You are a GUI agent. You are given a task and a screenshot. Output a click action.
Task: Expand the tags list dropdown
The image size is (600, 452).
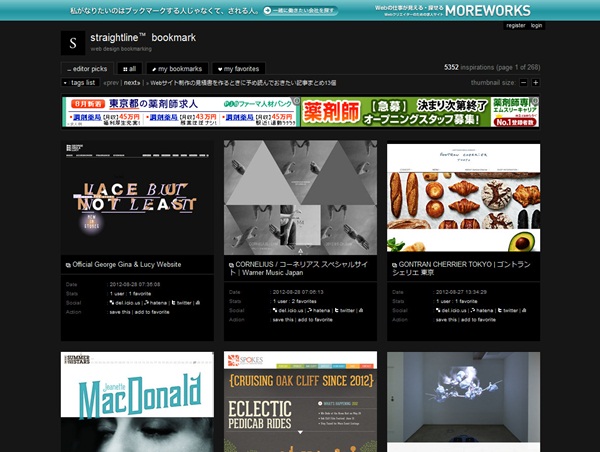(x=80, y=83)
